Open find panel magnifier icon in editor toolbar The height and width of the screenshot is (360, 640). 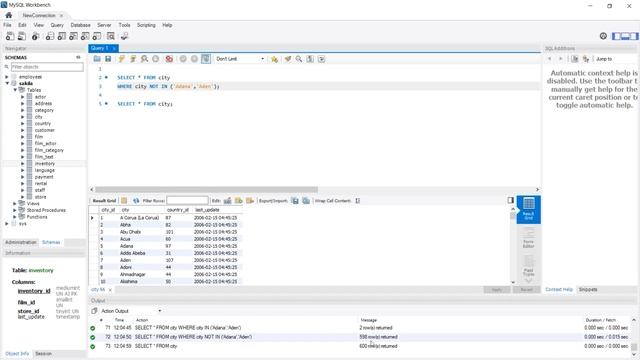[299, 59]
